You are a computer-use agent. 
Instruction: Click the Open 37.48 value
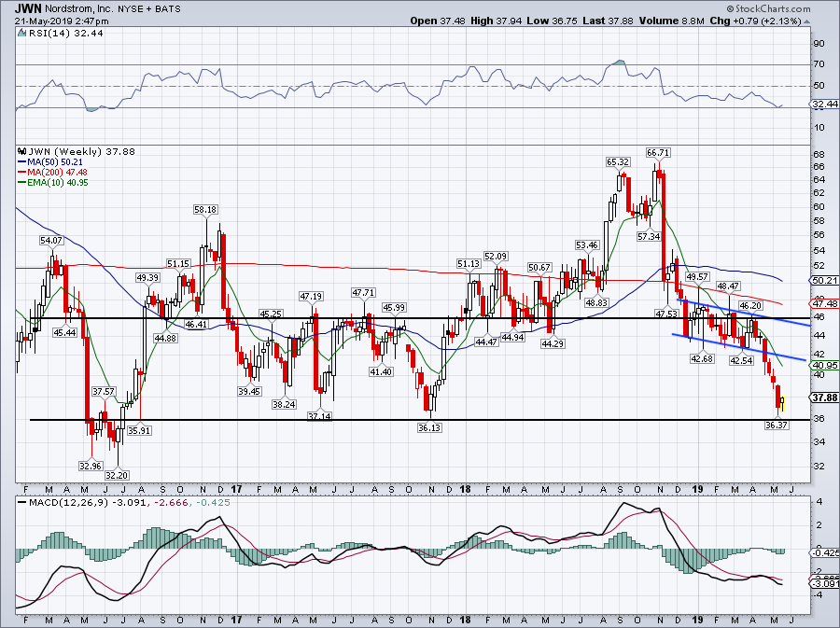[x=439, y=21]
